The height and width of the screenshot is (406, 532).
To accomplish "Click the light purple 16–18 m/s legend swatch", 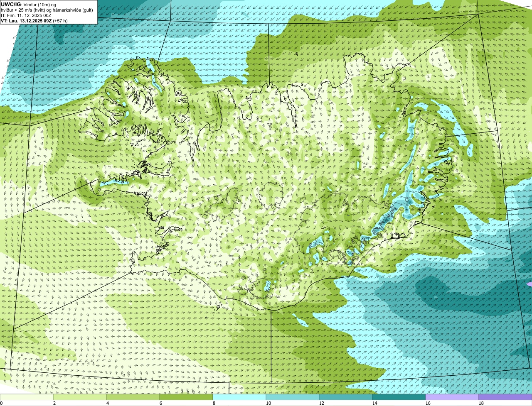I will click(x=452, y=397).
